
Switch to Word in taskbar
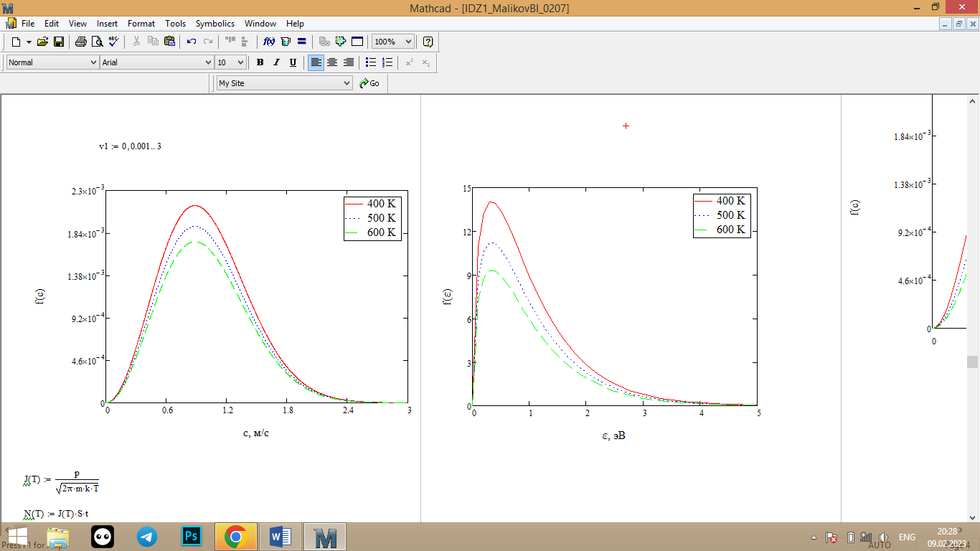pos(281,537)
